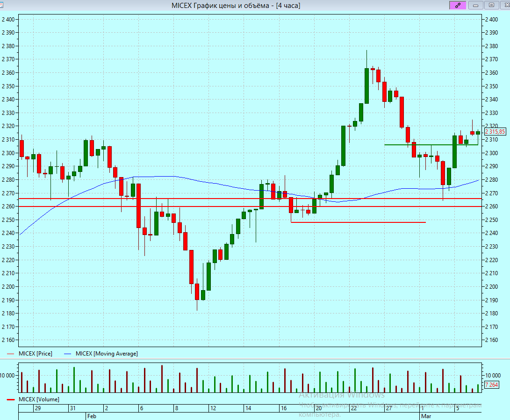Click the 2 160 label on the right price axis
This screenshot has height=420, width=510.
click(491, 340)
